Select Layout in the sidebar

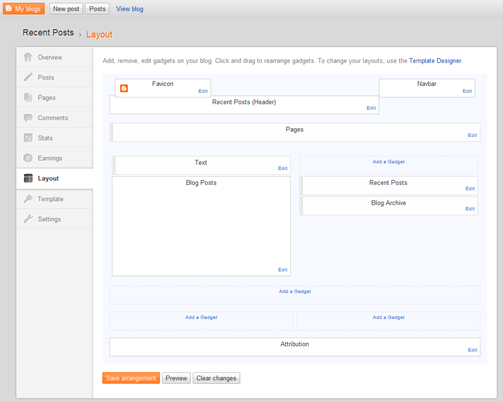pos(55,178)
